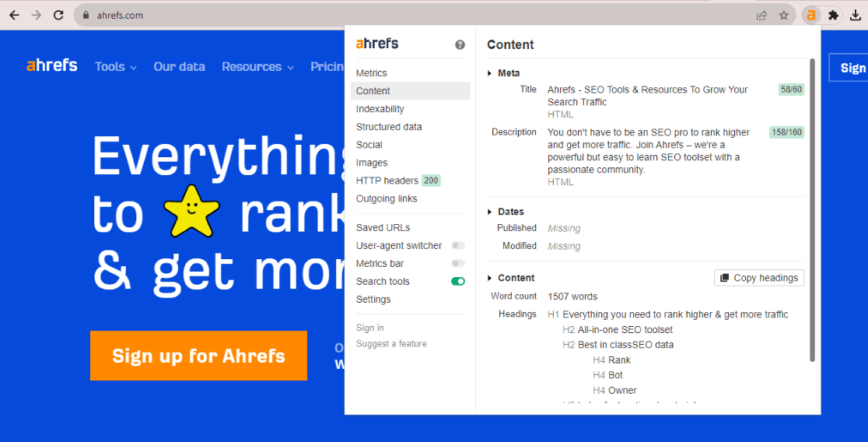The image size is (868, 442).
Task: Click the H2 Best in classSEO data heading
Action: click(x=618, y=345)
